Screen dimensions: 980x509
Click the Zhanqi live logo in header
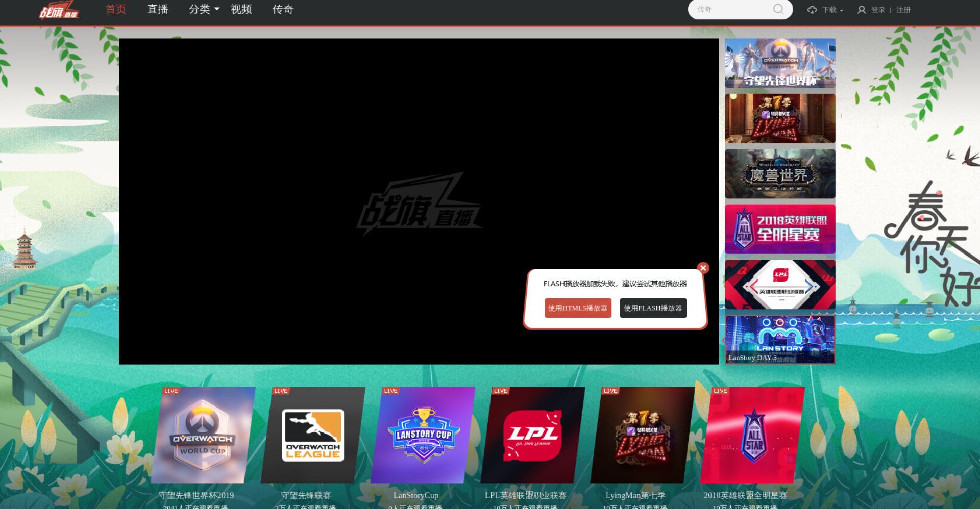tap(59, 10)
